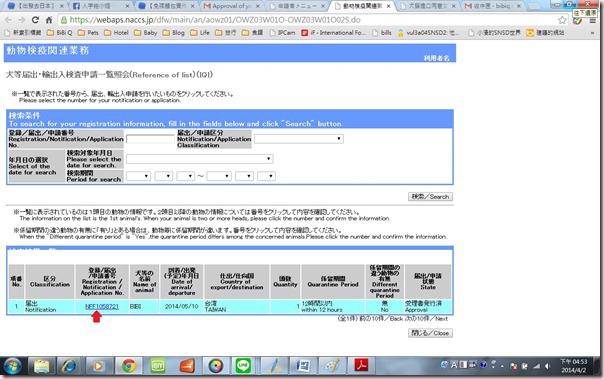Open the Paint taskbar icon
This screenshot has width=604, height=379.
[332, 366]
